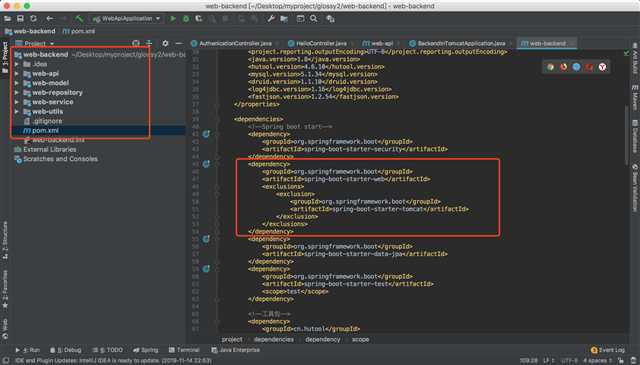Open the Terminal tool window
The height and width of the screenshot is (365, 640).
184,350
